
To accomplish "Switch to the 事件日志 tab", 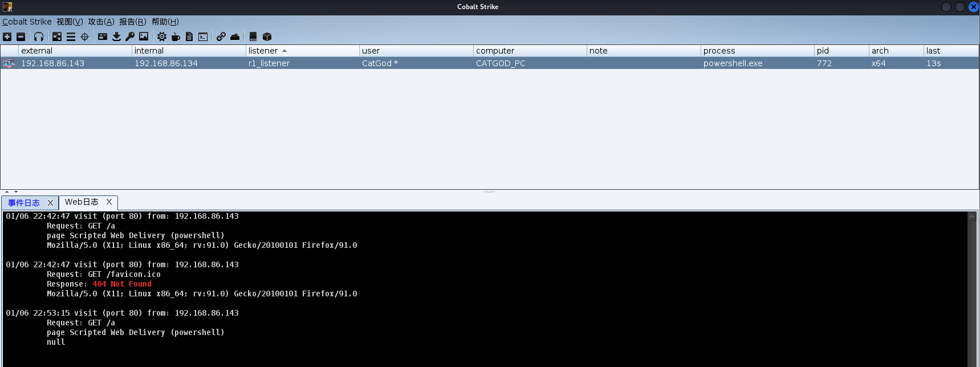I will (x=24, y=203).
